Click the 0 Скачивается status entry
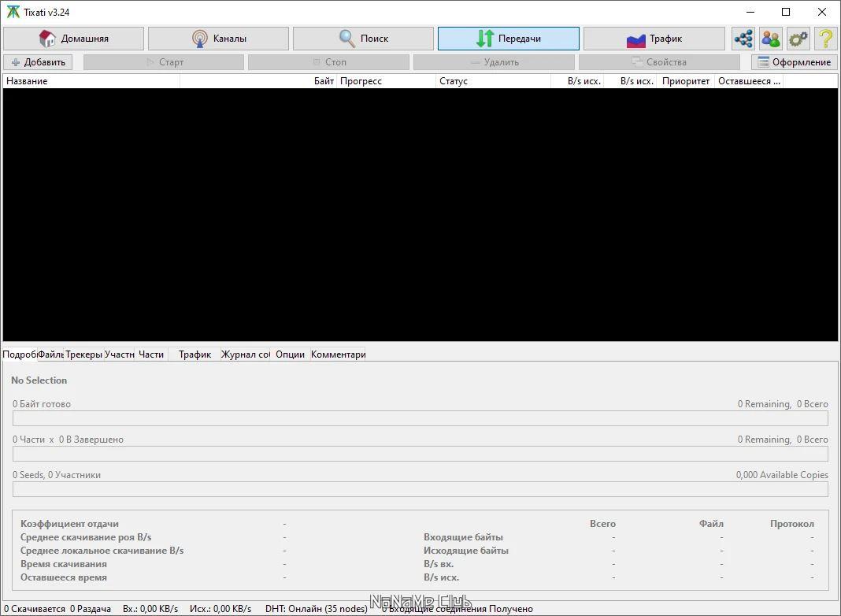Screen dimensions: 841x616 pos(35,608)
